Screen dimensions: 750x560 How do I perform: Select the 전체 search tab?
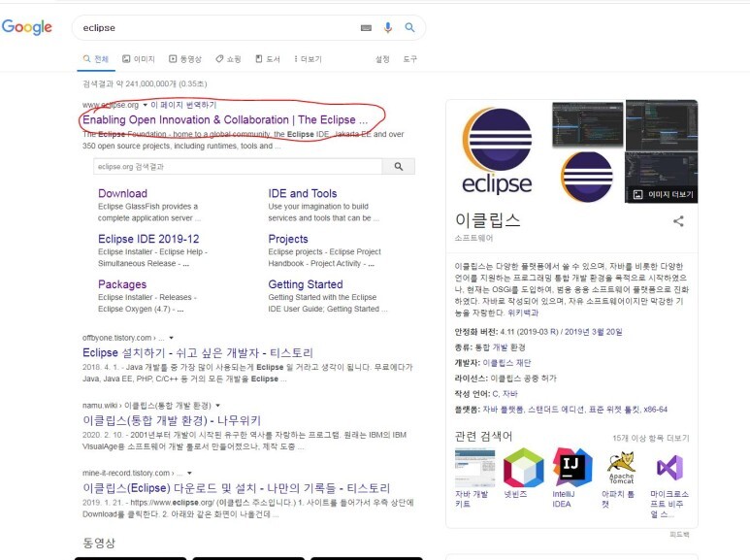pyautogui.click(x=96, y=59)
